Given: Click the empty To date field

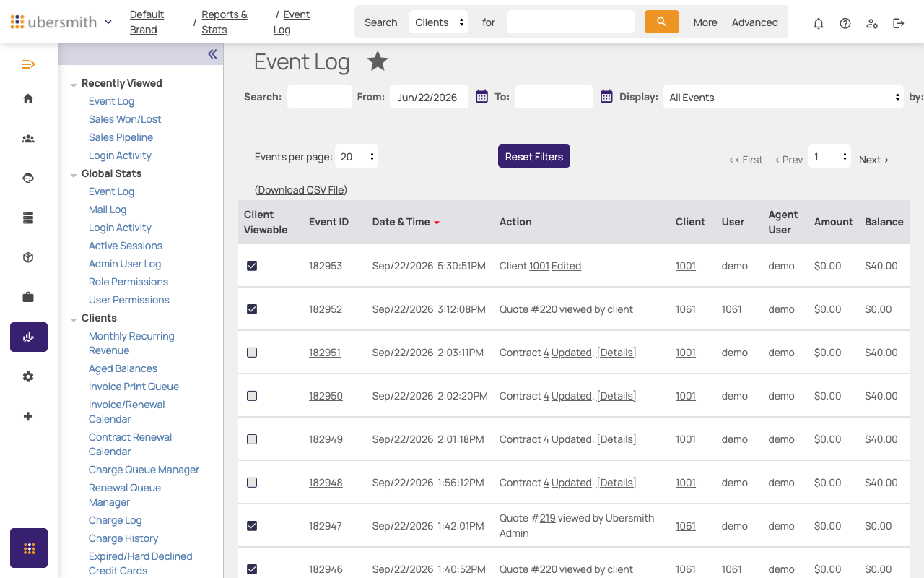Looking at the screenshot, I should tap(554, 97).
